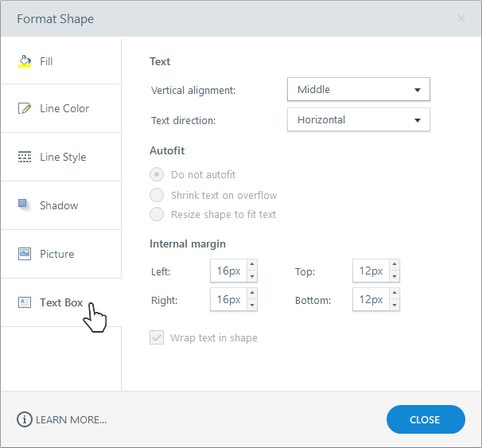Image resolution: width=482 pixels, height=448 pixels.
Task: Select the Line Color pencil icon
Action: 25,108
